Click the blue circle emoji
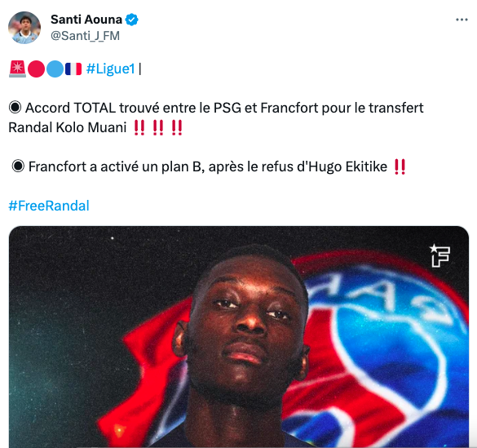477x448 pixels. point(55,69)
